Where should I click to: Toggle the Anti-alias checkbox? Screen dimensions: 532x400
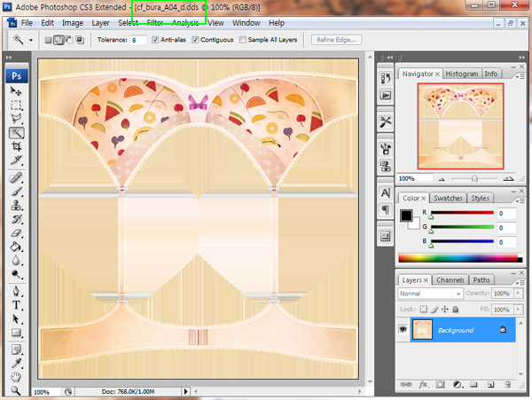pos(155,40)
